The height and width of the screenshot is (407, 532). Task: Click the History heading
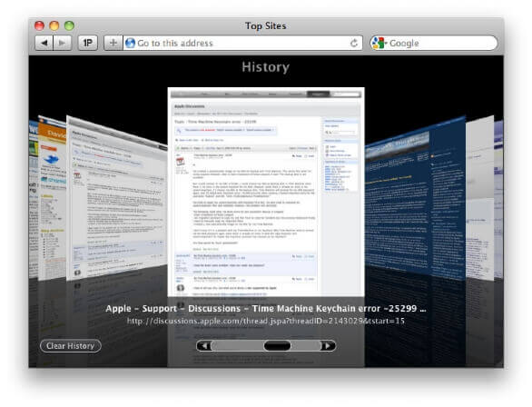coord(266,67)
